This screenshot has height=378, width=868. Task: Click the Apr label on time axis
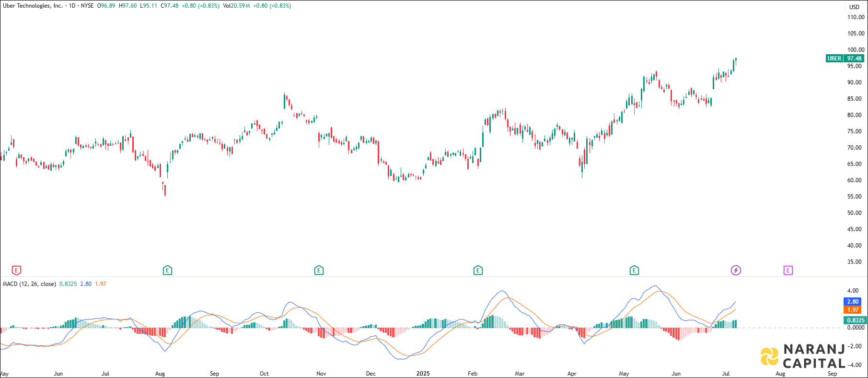(572, 374)
